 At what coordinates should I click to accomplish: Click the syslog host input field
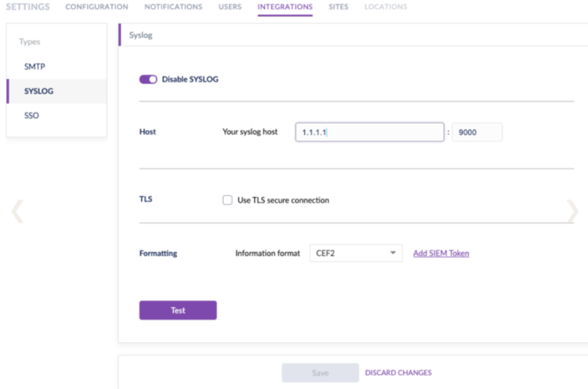pos(370,132)
